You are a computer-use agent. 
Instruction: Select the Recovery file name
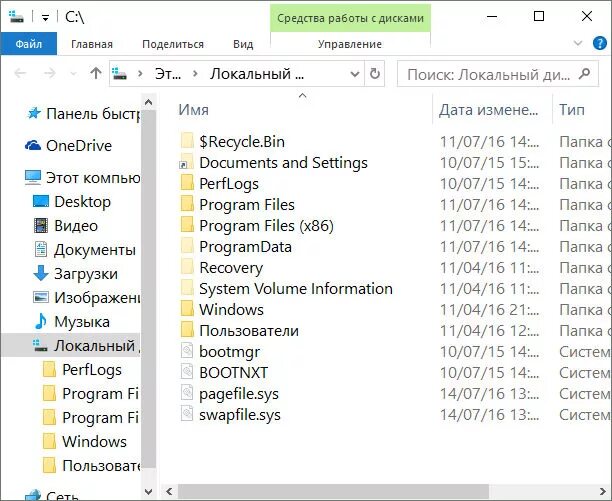click(231, 268)
